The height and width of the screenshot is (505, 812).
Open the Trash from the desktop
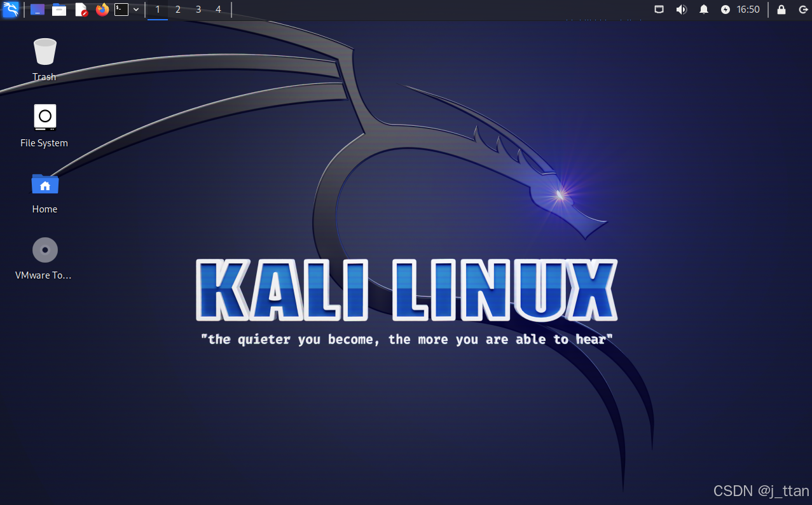tap(44, 51)
